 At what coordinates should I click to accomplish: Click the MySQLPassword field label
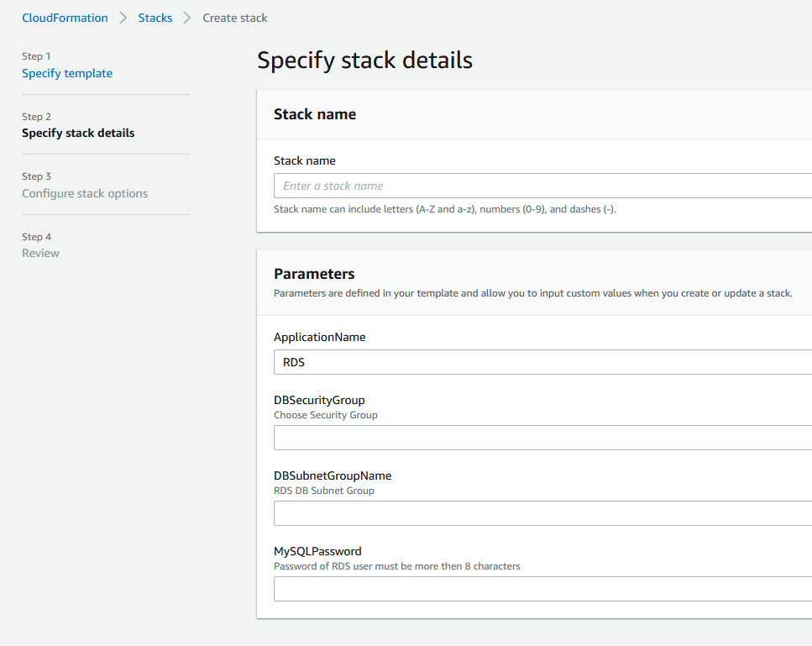point(317,551)
